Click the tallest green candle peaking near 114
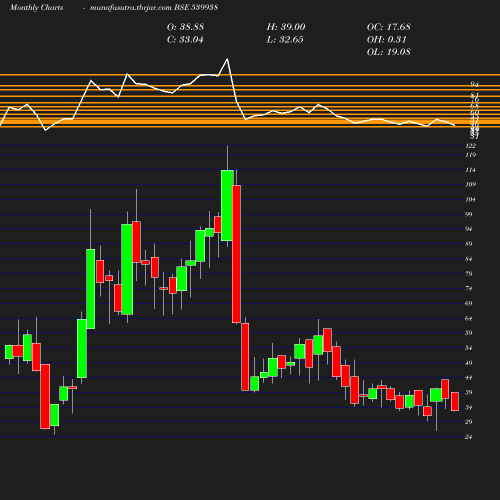This screenshot has height=500, width=500. click(227, 205)
